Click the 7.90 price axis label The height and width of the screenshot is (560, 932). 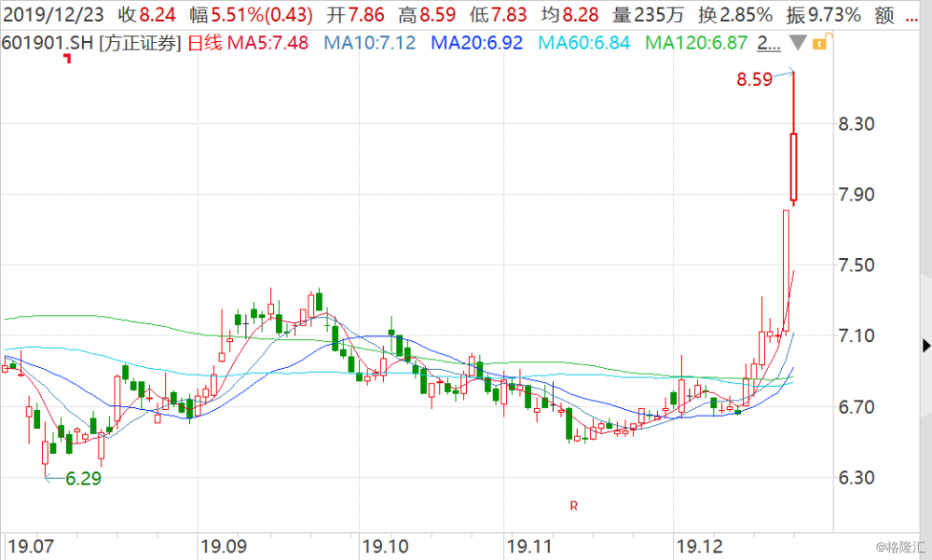coord(857,195)
